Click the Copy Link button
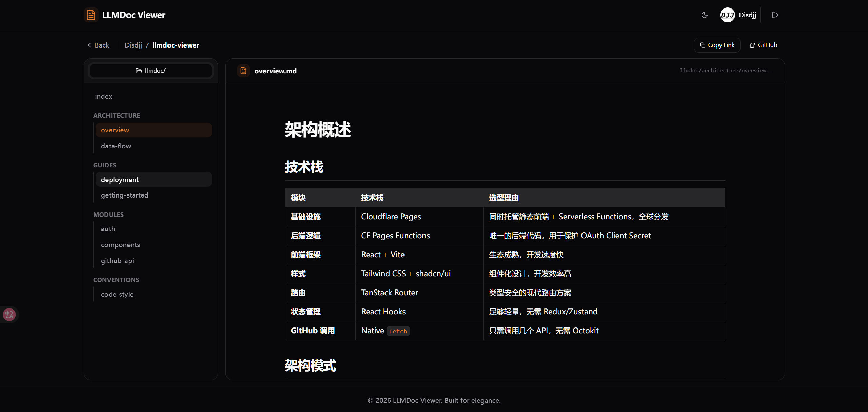This screenshot has height=412, width=868. [x=717, y=45]
